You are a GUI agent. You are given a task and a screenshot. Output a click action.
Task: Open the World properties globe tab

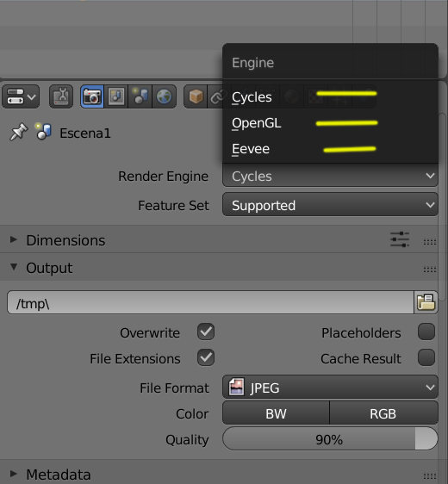pyautogui.click(x=164, y=96)
